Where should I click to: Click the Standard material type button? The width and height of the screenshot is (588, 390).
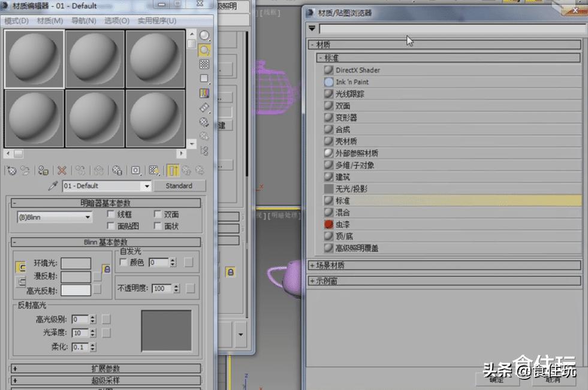[x=179, y=186]
